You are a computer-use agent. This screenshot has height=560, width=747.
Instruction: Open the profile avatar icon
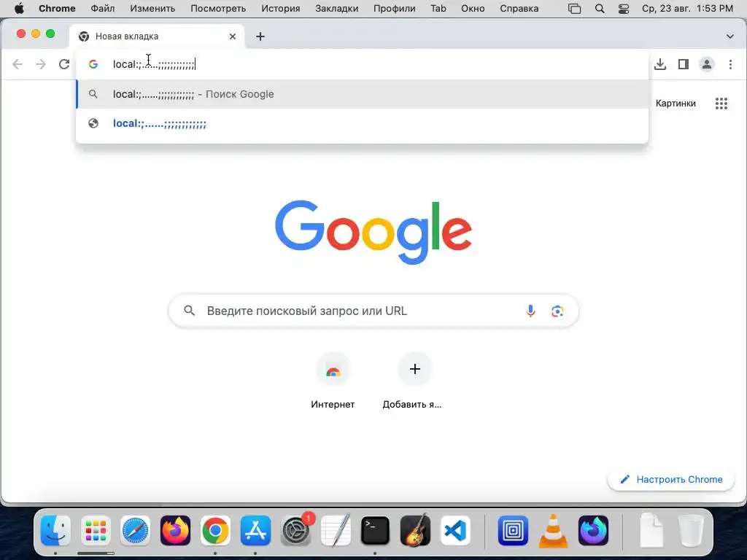click(x=706, y=64)
